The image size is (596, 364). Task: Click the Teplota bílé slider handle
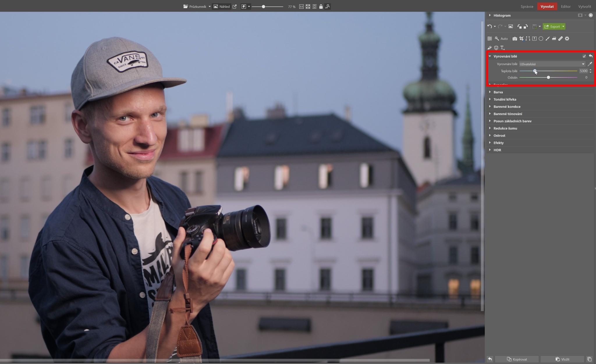pyautogui.click(x=535, y=71)
